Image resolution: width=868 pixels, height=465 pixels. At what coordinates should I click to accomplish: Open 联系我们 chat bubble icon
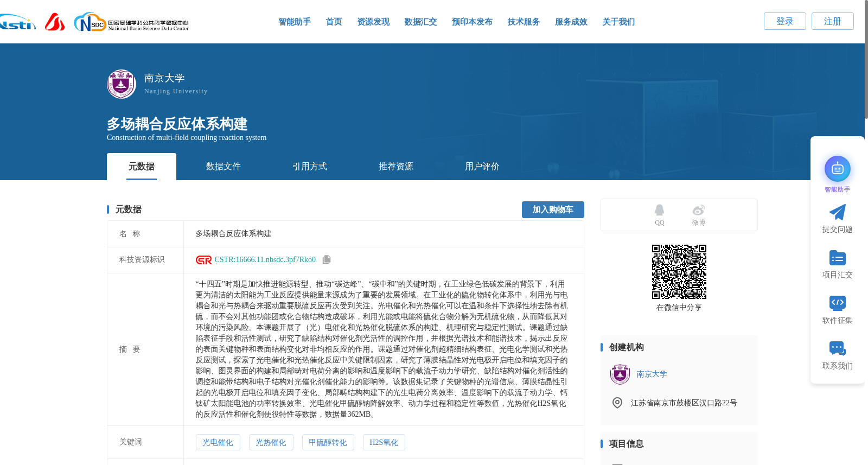[838, 348]
